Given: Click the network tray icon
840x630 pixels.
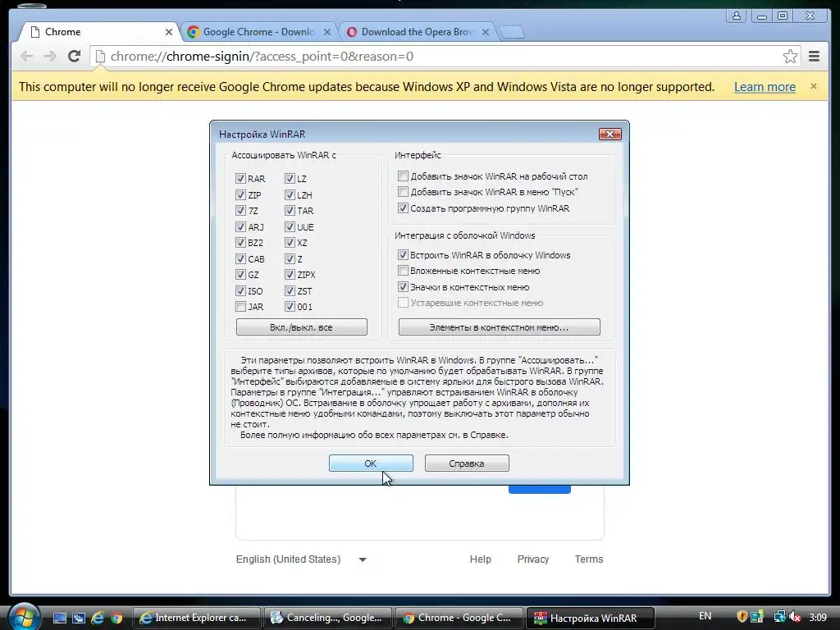Looking at the screenshot, I should coord(779,617).
